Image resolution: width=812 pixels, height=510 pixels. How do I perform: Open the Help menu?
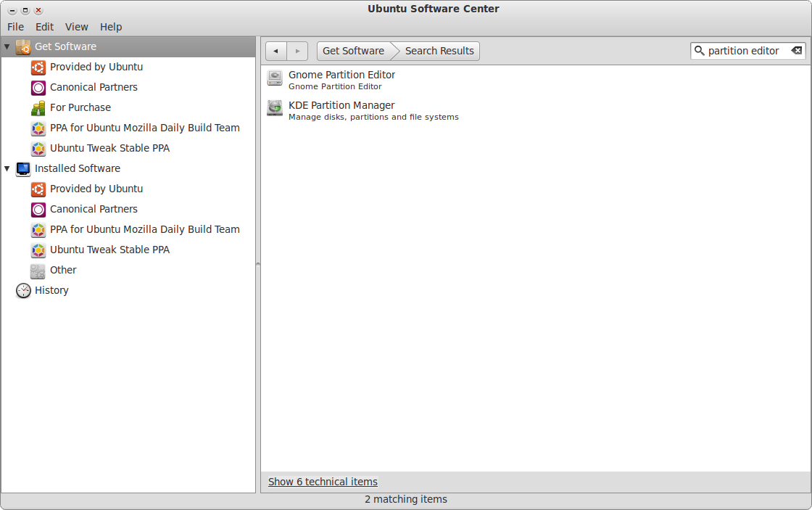[111, 27]
